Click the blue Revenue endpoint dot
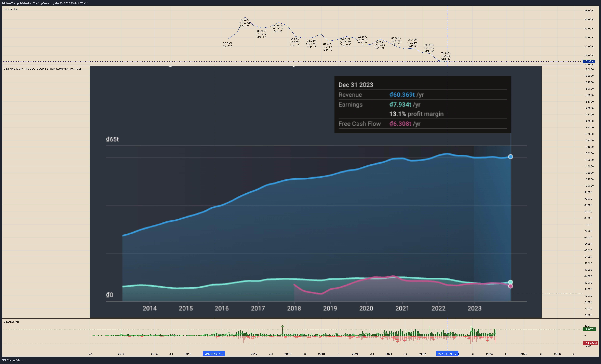The width and height of the screenshot is (601, 364). tap(510, 157)
